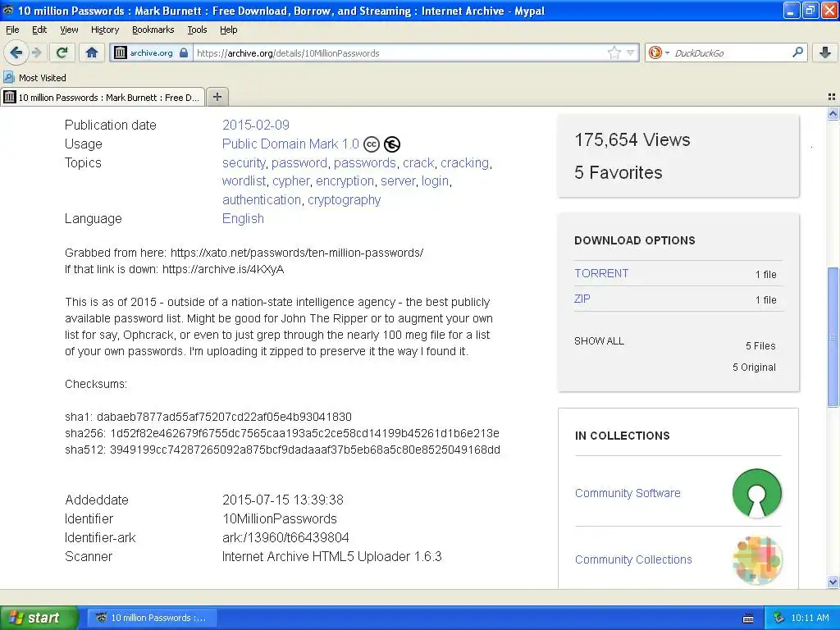Click the authentication topic link
840x630 pixels.
[x=262, y=200]
